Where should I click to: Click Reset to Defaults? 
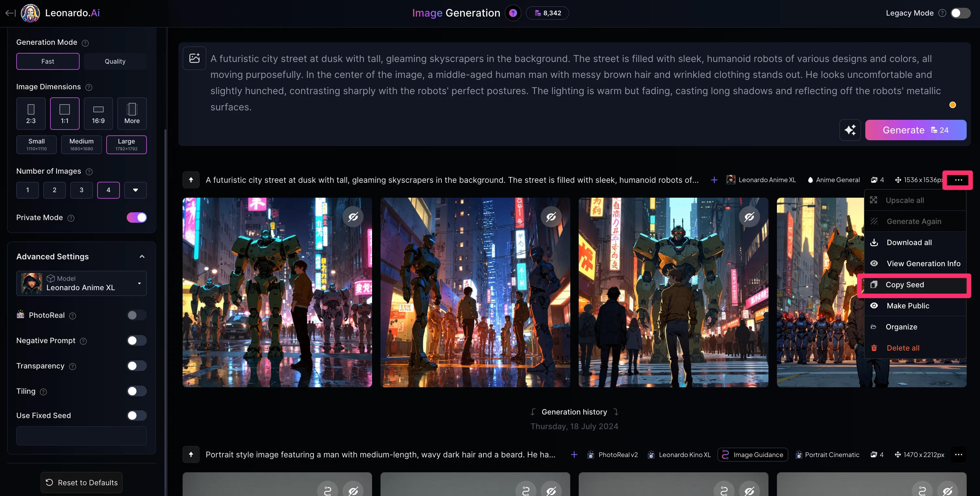(82, 482)
